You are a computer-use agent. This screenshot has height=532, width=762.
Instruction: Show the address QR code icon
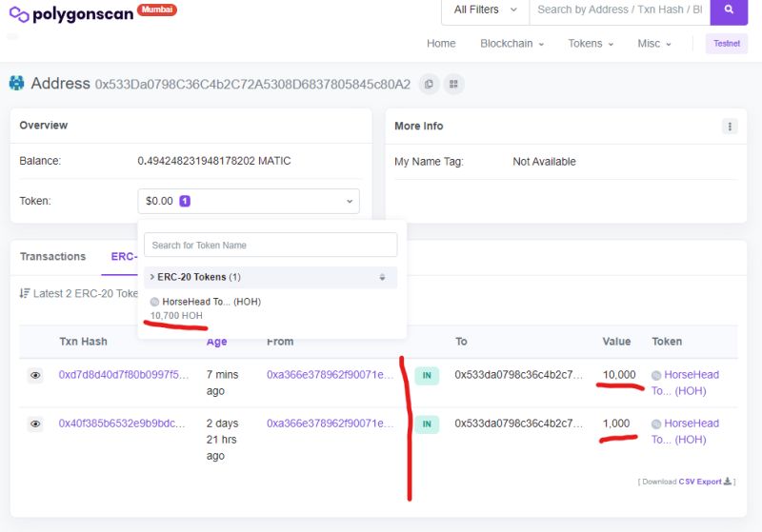click(453, 84)
